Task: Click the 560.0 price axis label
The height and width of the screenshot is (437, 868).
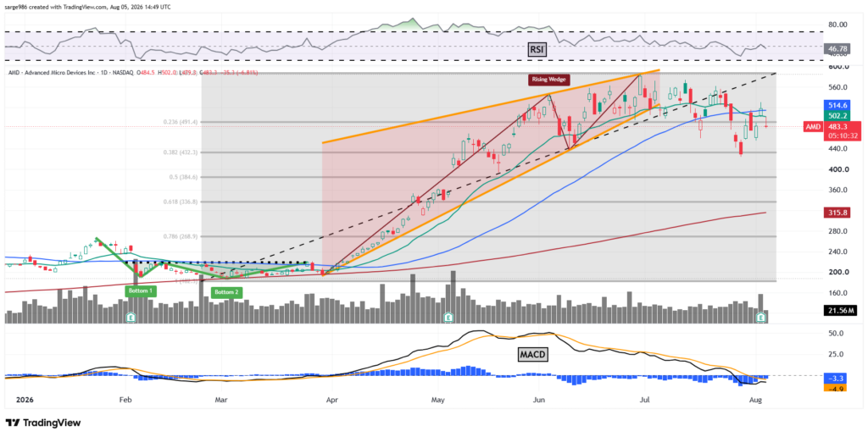Action: pos(838,87)
